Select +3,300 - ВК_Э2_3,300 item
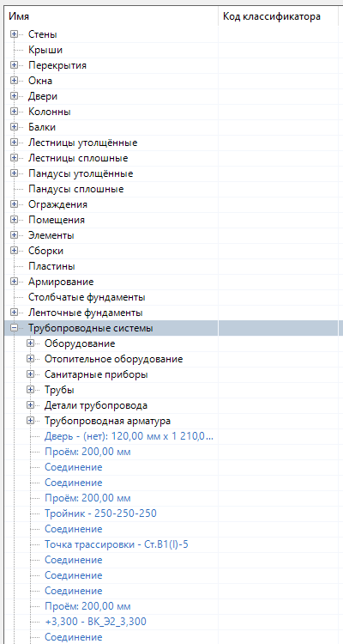The image size is (343, 644). (x=95, y=622)
